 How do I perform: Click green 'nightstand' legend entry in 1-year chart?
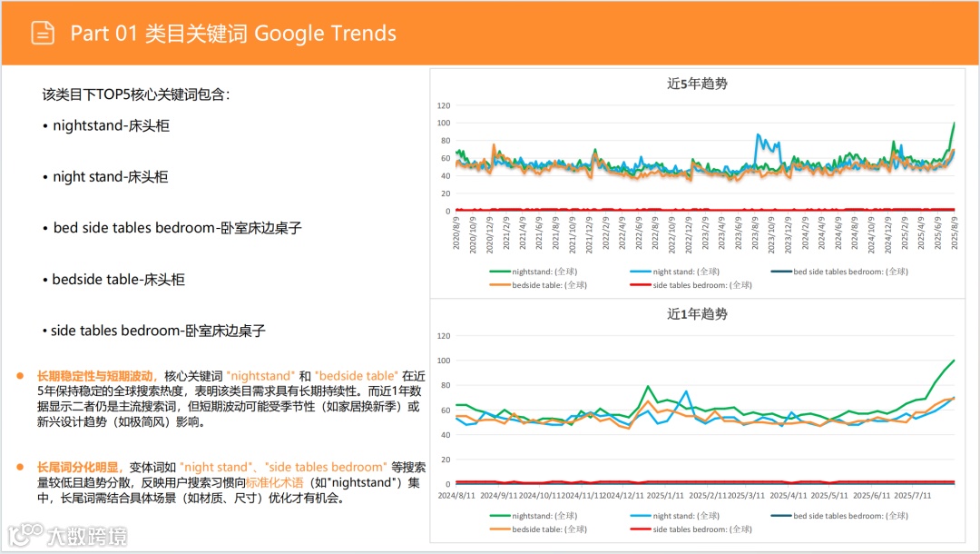pyautogui.click(x=534, y=516)
